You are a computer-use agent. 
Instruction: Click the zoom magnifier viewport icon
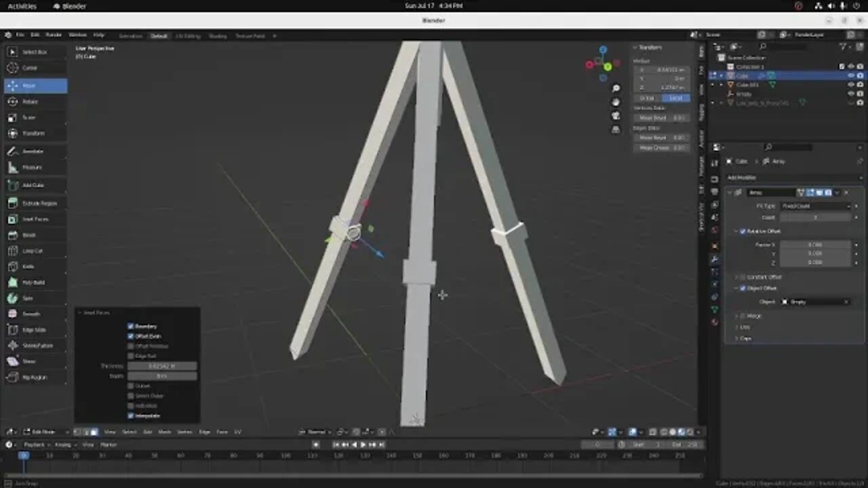pos(615,89)
